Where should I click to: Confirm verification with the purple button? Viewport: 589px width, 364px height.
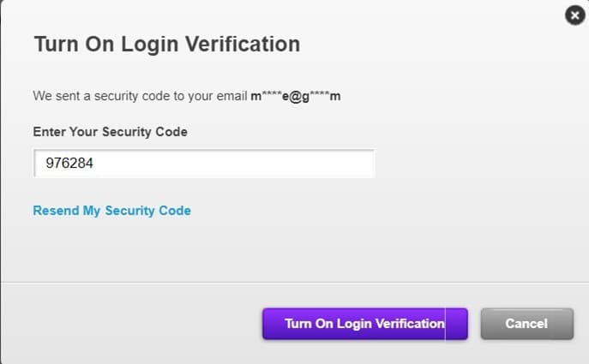click(364, 324)
